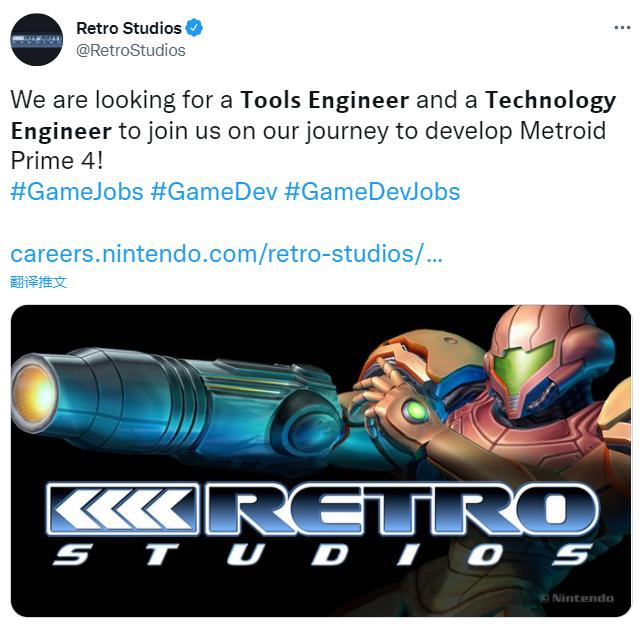This screenshot has width=640, height=630.
Task: Click the bold Technology text
Action: 551,100
